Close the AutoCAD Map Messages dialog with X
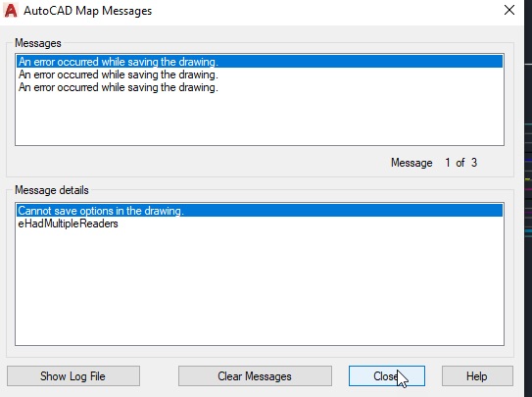This screenshot has width=532, height=397. [x=509, y=10]
